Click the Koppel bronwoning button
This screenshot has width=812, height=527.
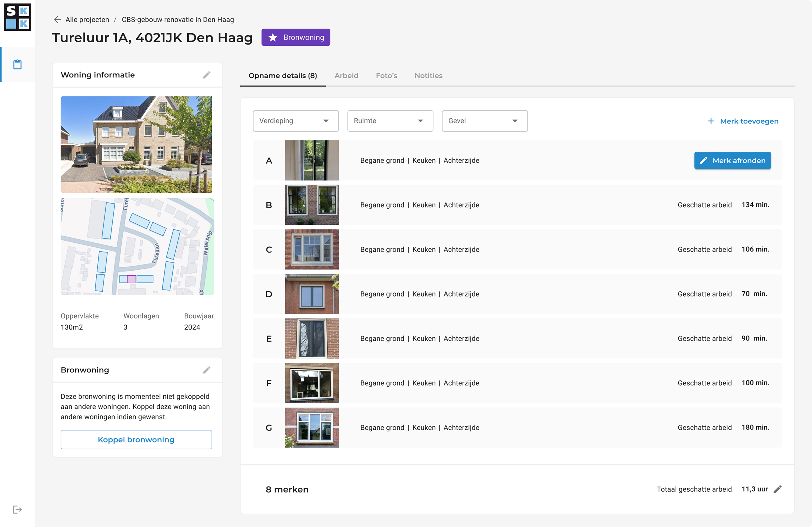point(136,439)
